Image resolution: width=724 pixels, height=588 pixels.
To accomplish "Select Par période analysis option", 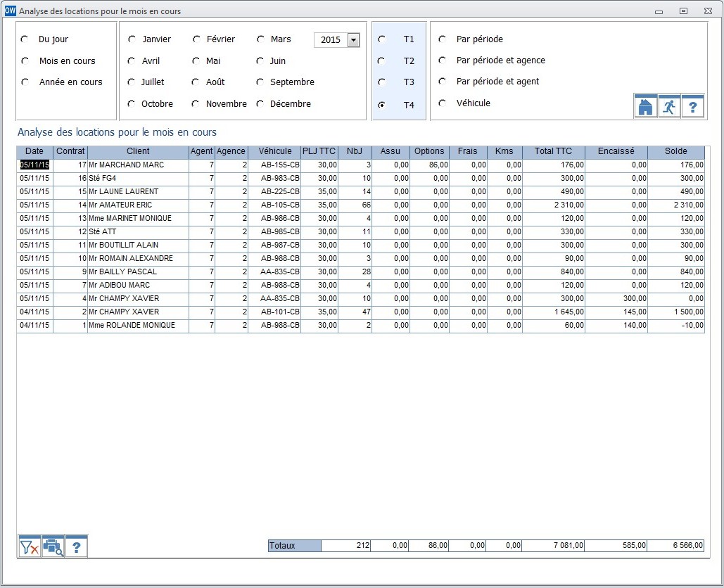I will pyautogui.click(x=443, y=39).
